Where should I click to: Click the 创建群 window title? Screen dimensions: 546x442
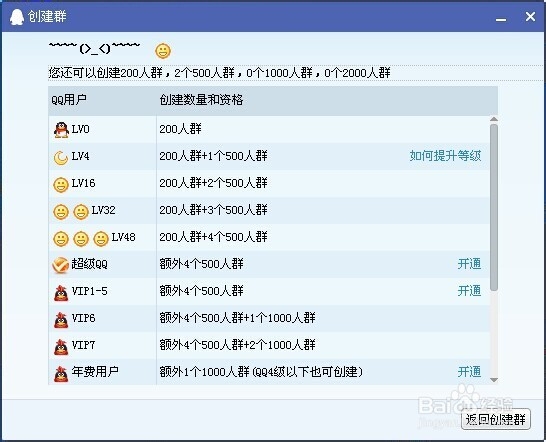click(47, 16)
